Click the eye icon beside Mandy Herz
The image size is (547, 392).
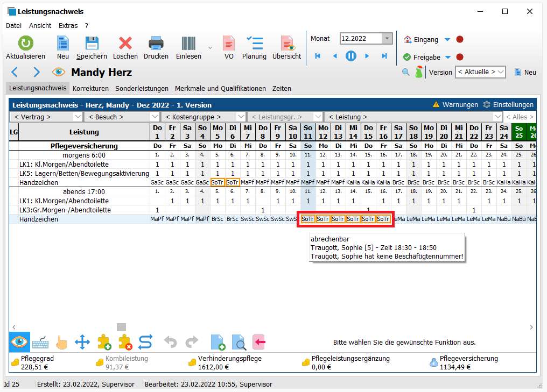point(59,72)
